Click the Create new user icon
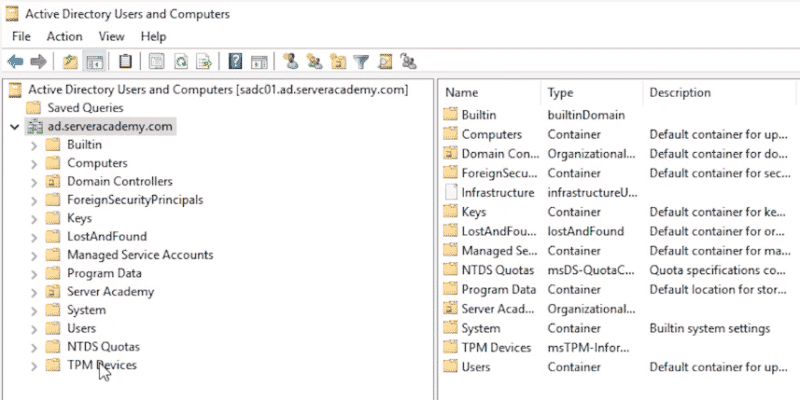This screenshot has width=800, height=400. 291,62
